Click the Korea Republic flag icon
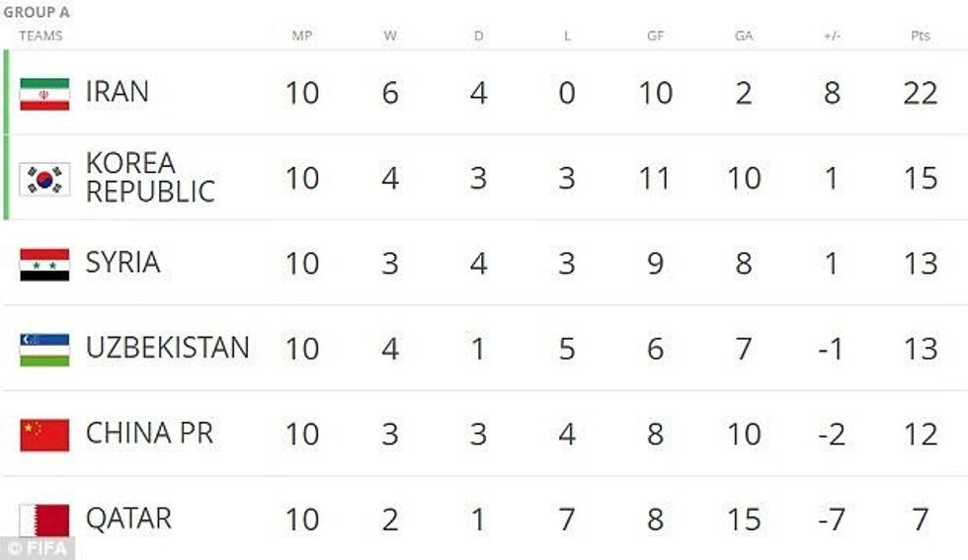 (x=44, y=179)
